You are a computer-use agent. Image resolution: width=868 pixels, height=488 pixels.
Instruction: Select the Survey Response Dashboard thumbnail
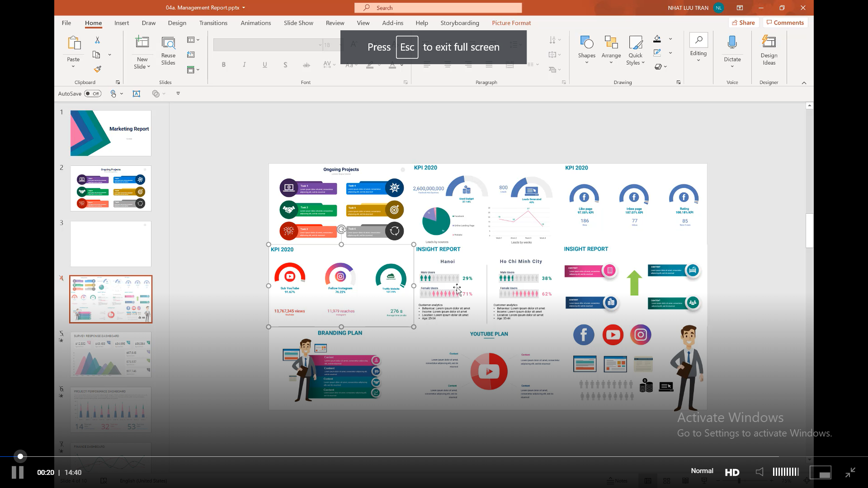(111, 355)
